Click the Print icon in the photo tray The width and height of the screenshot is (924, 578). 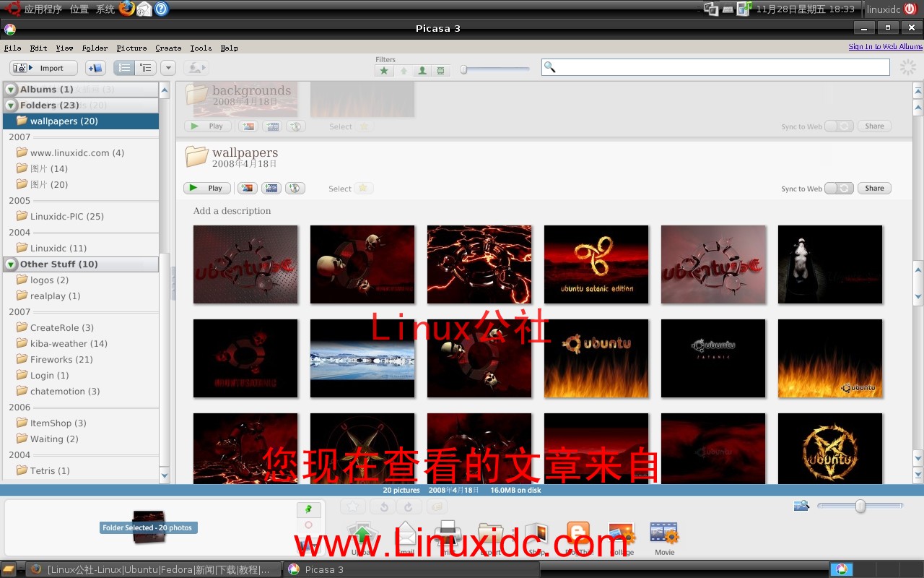pyautogui.click(x=448, y=535)
